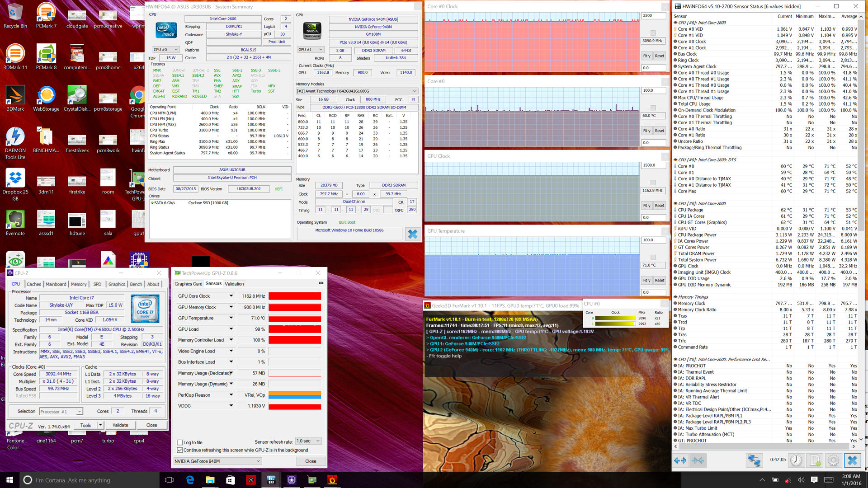The width and height of the screenshot is (868, 488).
Task: Click Windows Start button
Action: coord(10,480)
